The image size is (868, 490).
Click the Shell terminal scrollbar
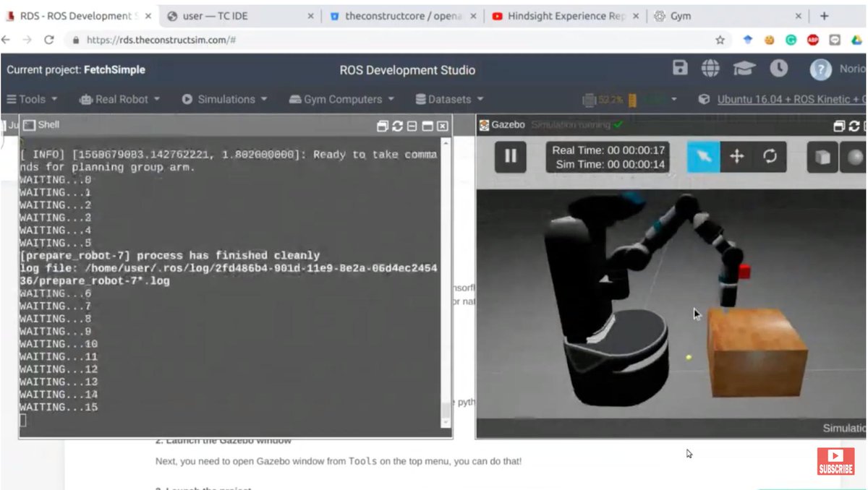(446, 411)
